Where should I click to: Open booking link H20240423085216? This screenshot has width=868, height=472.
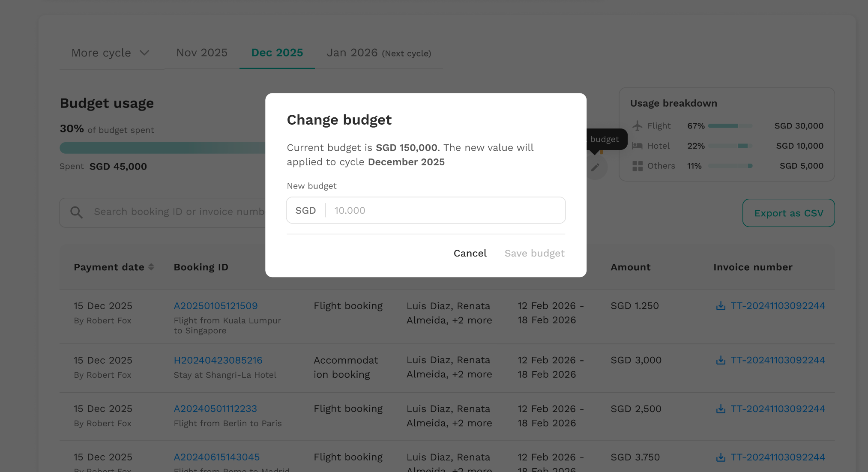click(218, 360)
